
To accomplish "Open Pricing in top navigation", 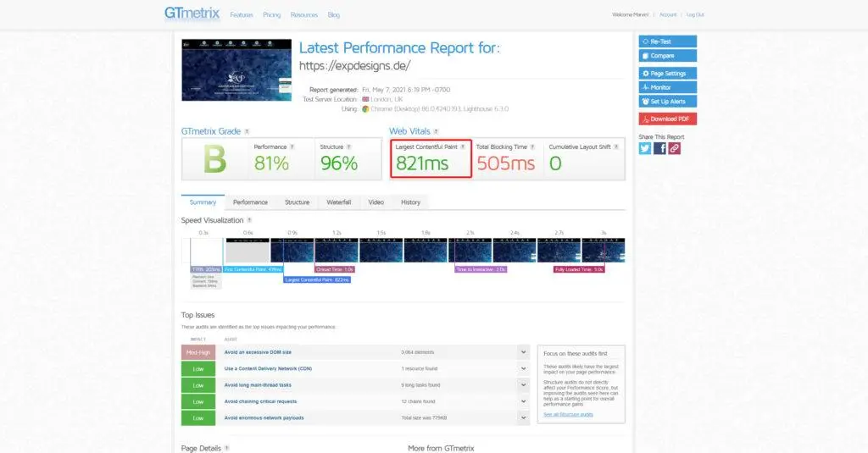I will coord(272,15).
